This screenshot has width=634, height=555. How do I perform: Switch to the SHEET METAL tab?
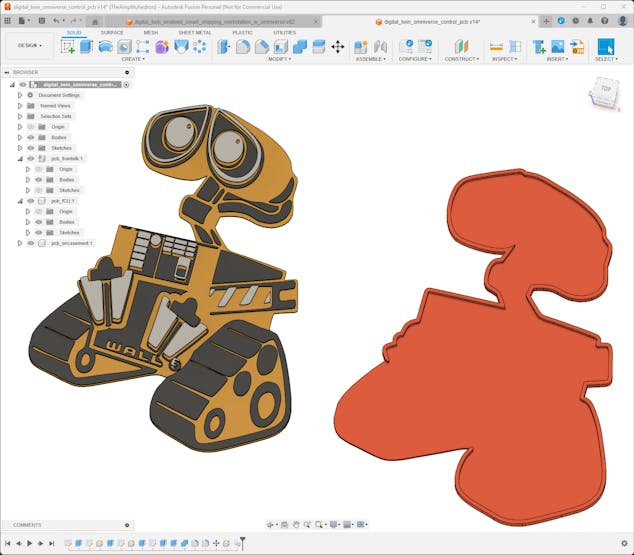pyautogui.click(x=195, y=32)
